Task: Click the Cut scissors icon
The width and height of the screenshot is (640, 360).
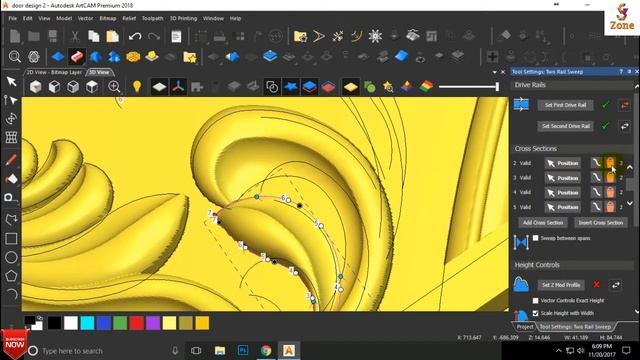Action: [75, 36]
